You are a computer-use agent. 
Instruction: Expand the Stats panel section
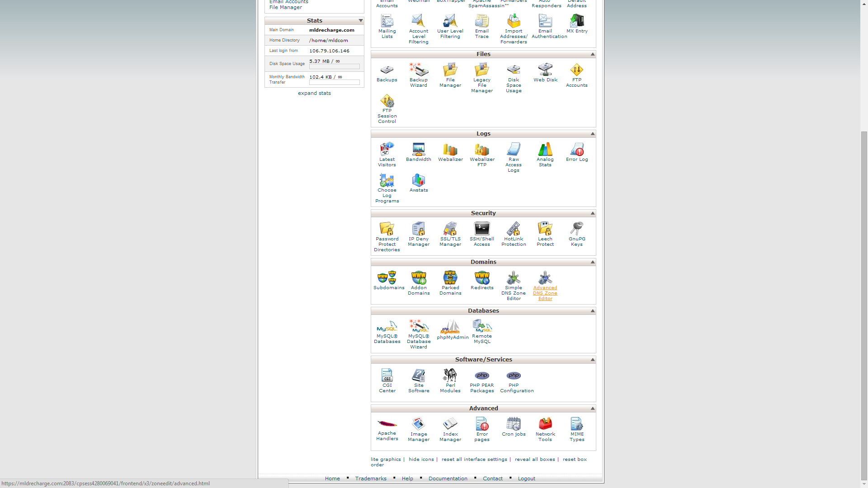click(314, 93)
